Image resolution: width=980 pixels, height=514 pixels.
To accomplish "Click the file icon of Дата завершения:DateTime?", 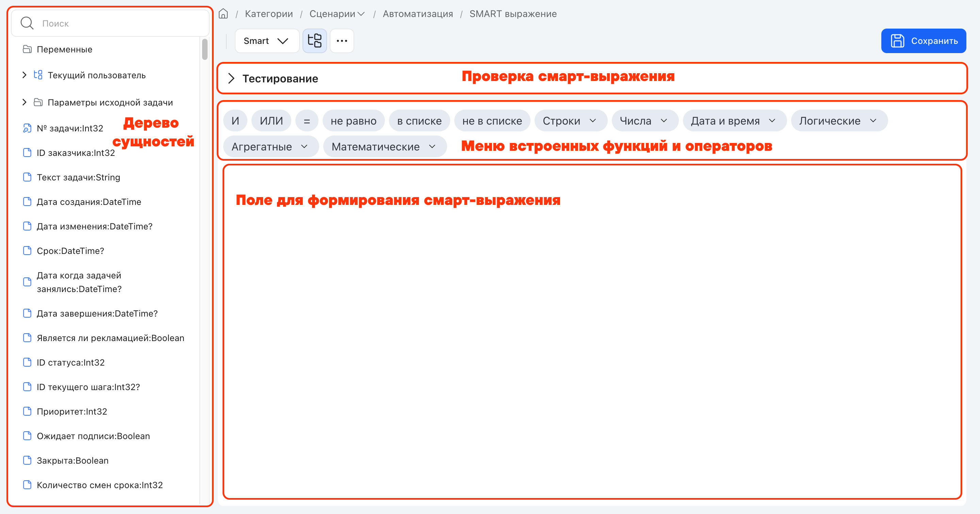I will click(27, 313).
